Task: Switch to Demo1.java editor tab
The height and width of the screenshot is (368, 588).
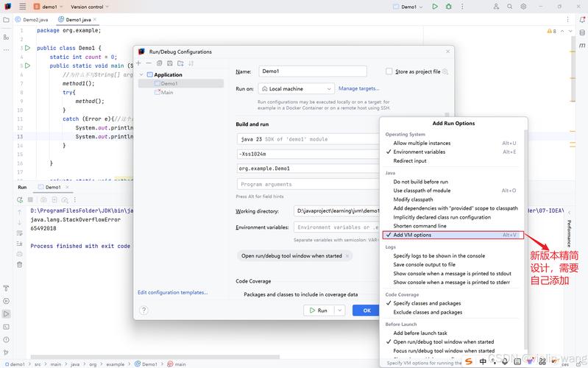Action: (x=77, y=20)
